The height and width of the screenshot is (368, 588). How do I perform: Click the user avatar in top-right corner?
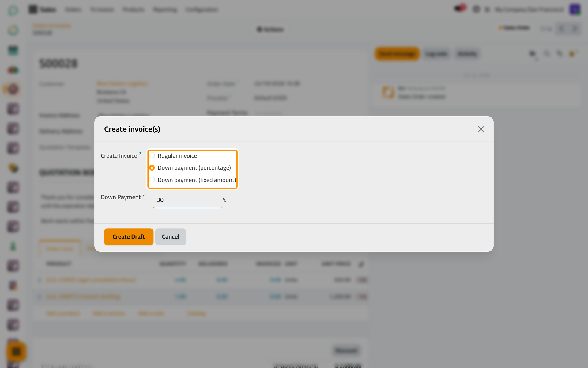[575, 10]
